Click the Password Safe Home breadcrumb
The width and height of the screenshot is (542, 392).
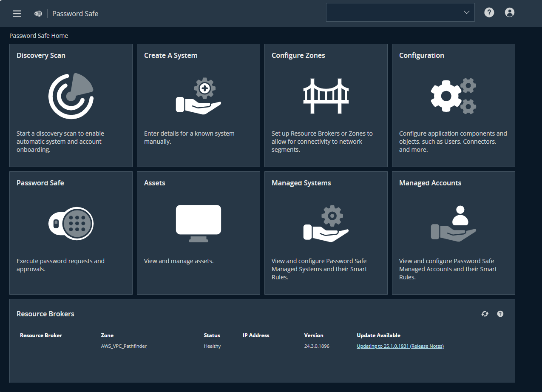[x=38, y=36]
